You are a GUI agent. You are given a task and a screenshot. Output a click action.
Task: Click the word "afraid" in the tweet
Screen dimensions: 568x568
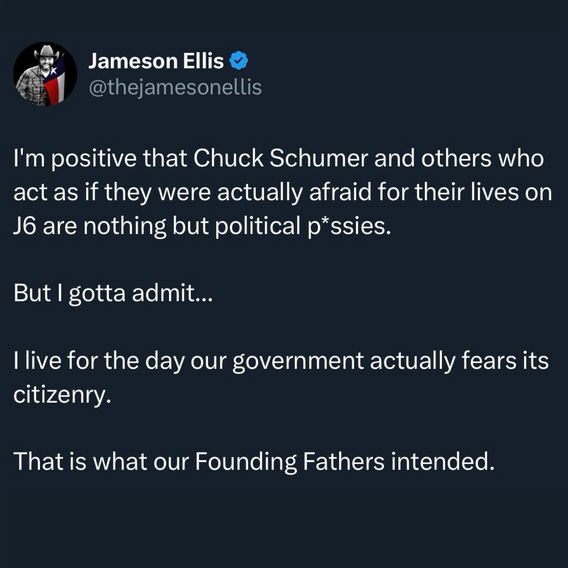341,192
